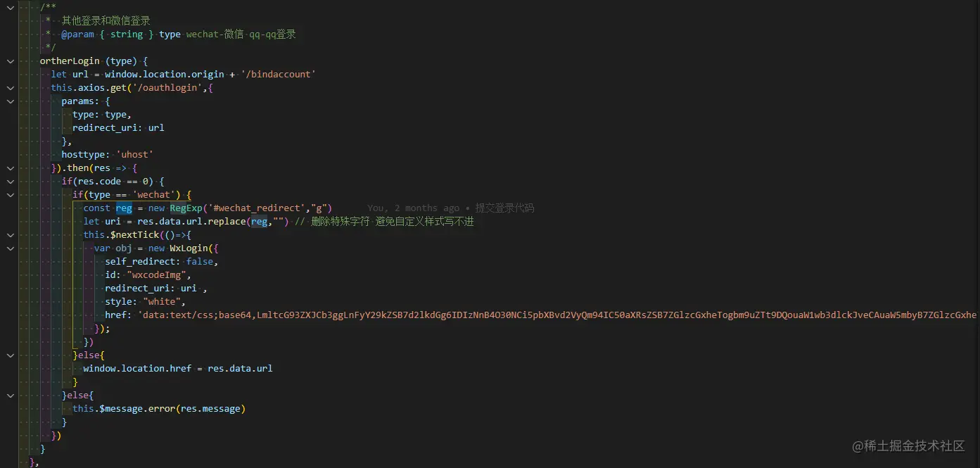Click the RegExp constructor name
Viewport: 980px width, 468px height.
[186, 208]
